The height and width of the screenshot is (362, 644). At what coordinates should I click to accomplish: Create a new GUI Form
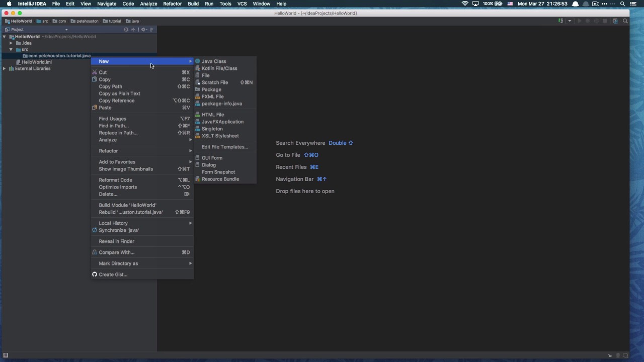pyautogui.click(x=225, y=158)
